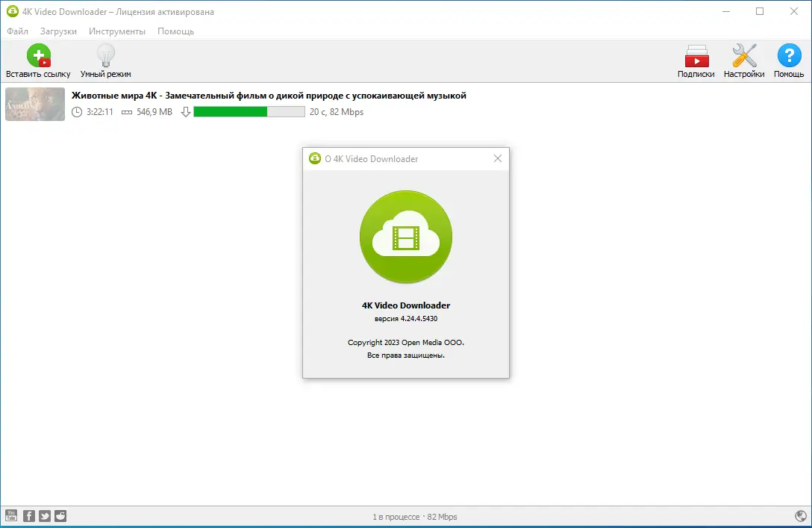
Task: Close the About 4K Video Downloader dialog
Action: [x=498, y=158]
